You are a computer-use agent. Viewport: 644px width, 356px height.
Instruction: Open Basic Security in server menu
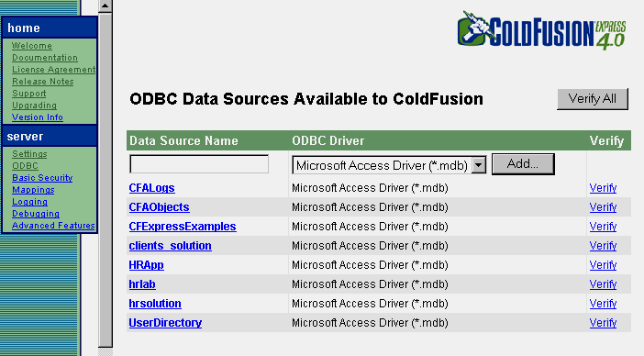[x=42, y=178]
